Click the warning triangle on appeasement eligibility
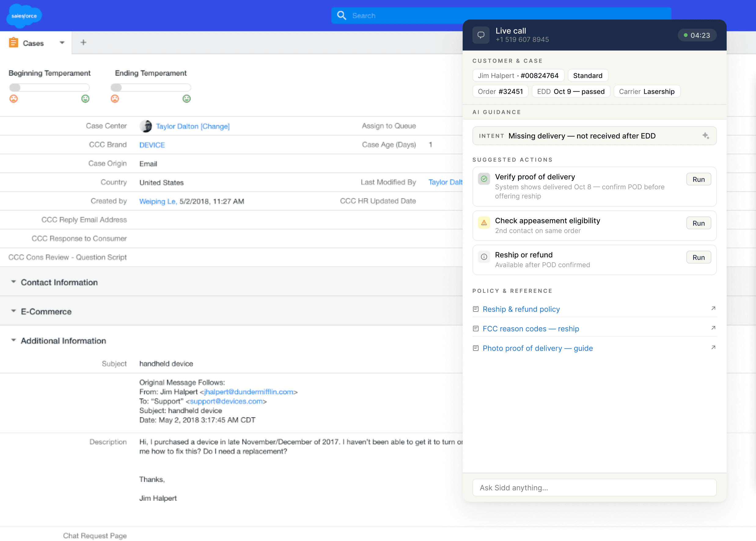 [484, 223]
